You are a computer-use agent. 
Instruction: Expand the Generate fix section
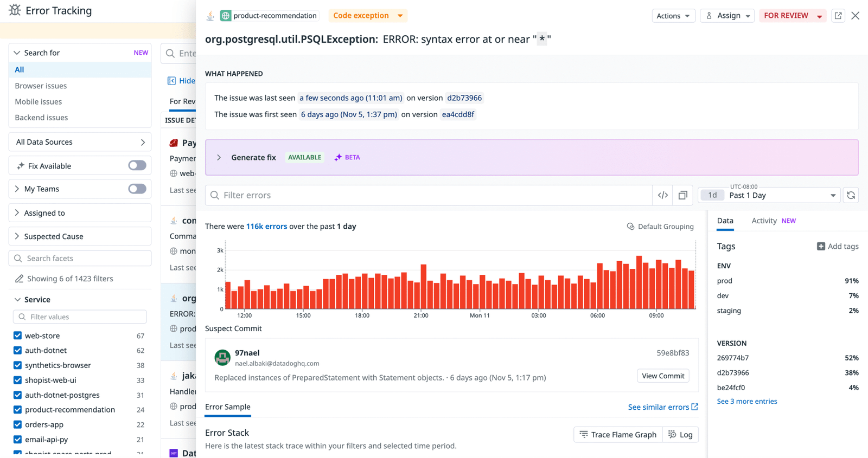pyautogui.click(x=219, y=157)
